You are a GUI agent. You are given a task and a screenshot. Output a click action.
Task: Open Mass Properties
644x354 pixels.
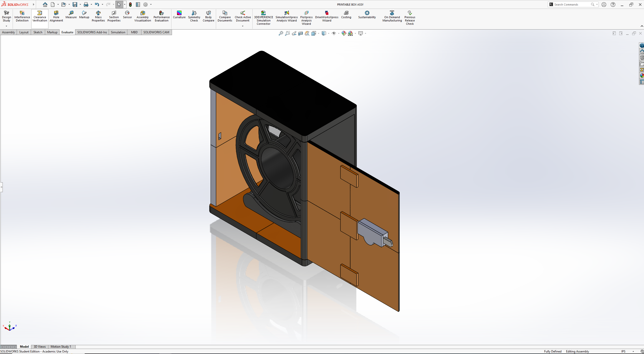tap(98, 16)
